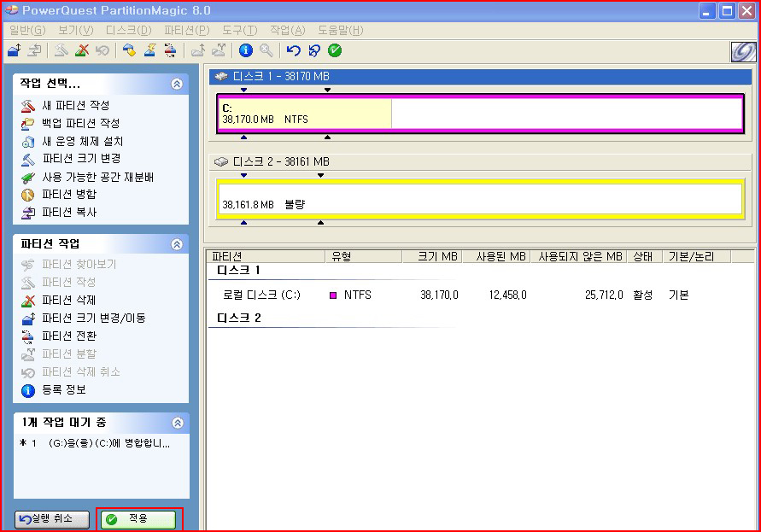
Task: Click the magnifier toolbar icon
Action: click(266, 50)
